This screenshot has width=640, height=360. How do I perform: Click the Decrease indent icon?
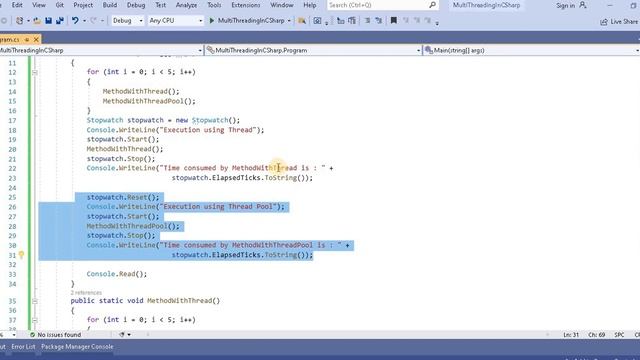click(340, 20)
